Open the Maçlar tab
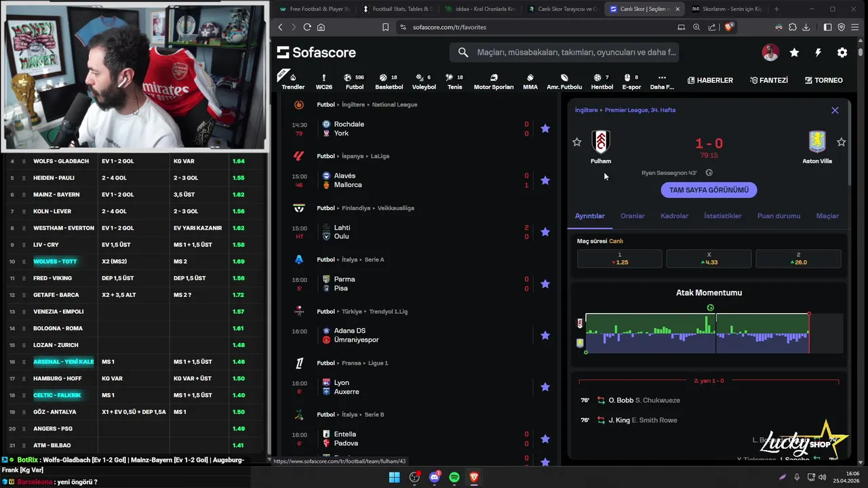This screenshot has width=868, height=488. click(827, 216)
